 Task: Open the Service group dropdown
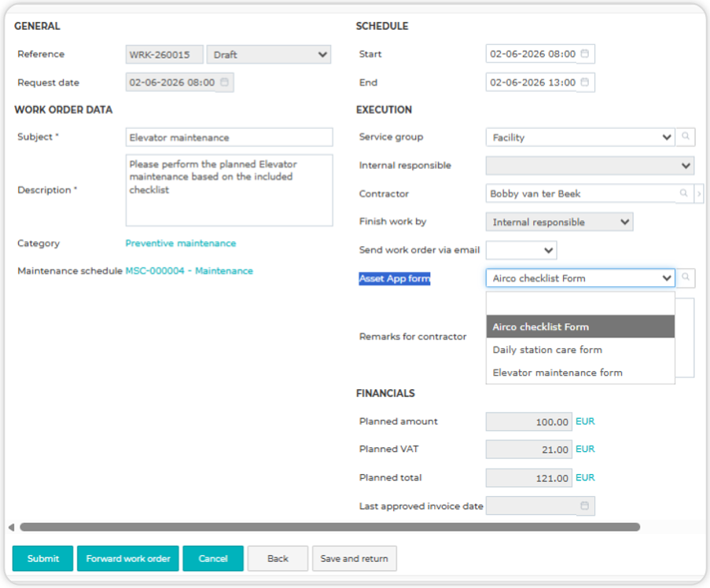click(580, 137)
